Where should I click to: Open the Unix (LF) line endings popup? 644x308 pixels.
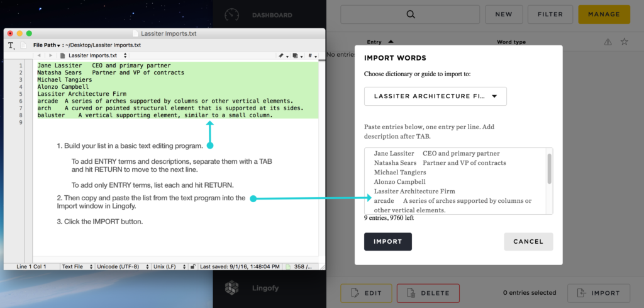click(x=170, y=266)
